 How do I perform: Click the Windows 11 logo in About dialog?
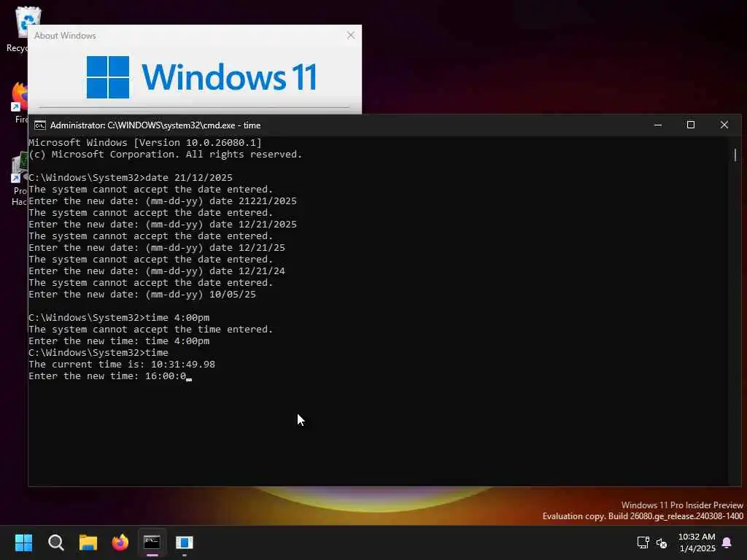201,77
